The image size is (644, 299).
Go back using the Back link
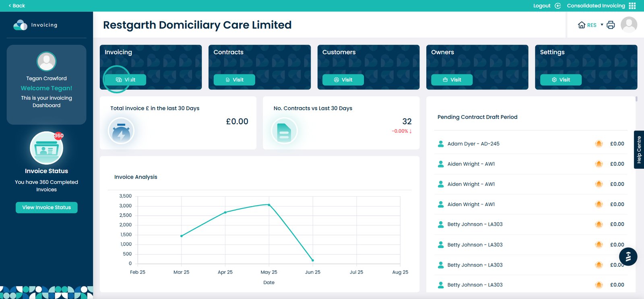click(x=17, y=6)
